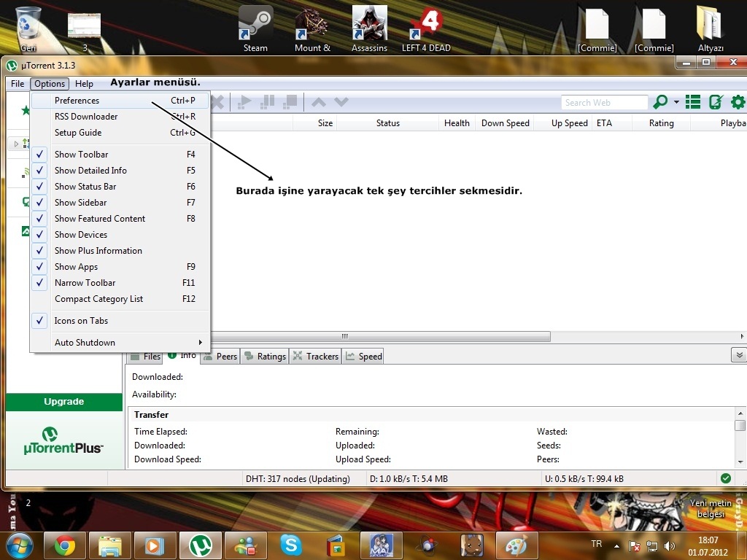Select the Assassins desktop shortcut
Screen dimensions: 747x560
[x=369, y=29]
